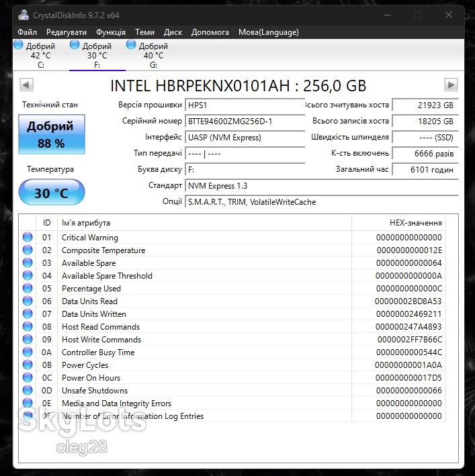Viewport: 475px width, 476px height.
Task: Click hex value 00000002BD8A53
Action: (x=408, y=301)
